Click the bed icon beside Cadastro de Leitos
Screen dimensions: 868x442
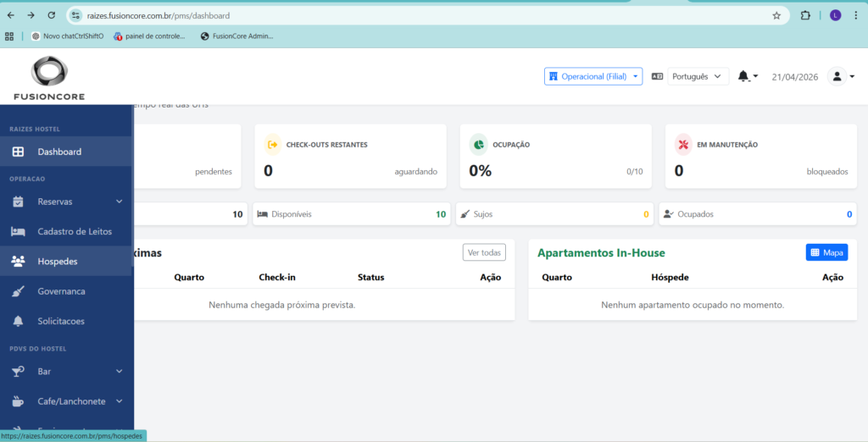coord(18,232)
